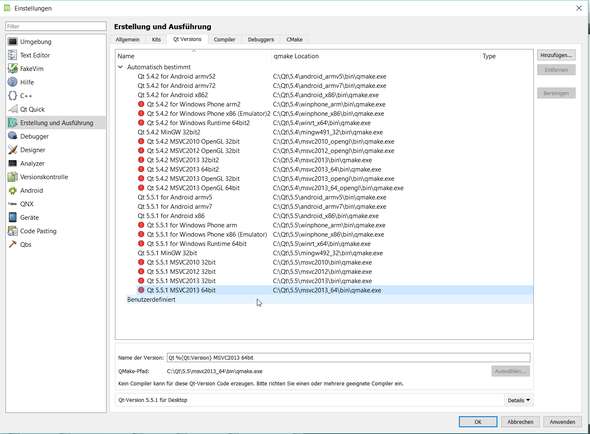Open the Umgebung settings category icon
590x434 pixels.
[x=12, y=41]
